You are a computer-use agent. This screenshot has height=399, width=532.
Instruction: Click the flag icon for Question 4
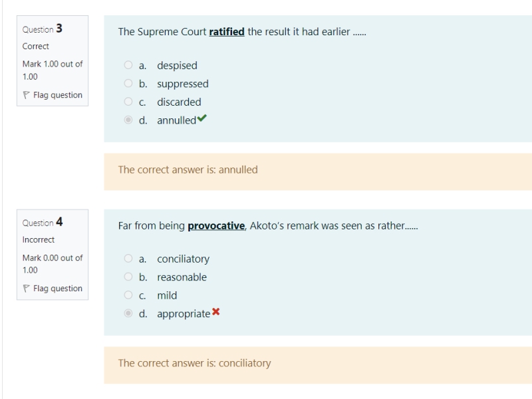tap(27, 289)
